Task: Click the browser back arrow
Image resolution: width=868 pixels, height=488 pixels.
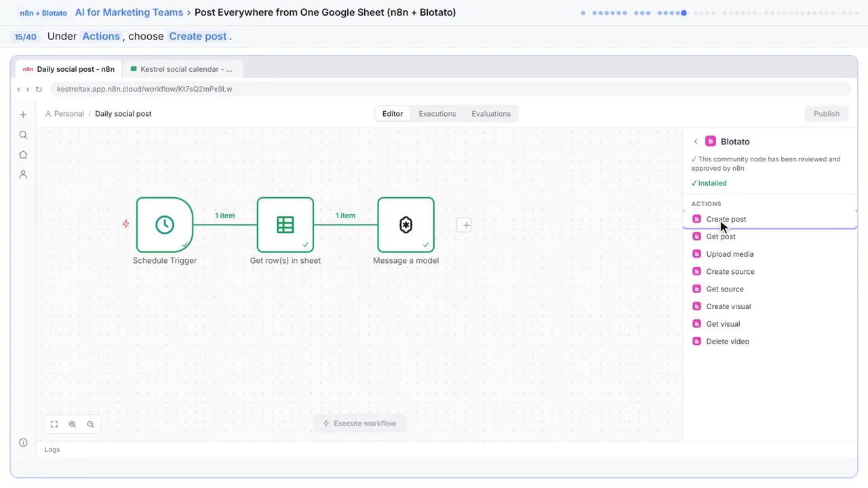Action: [x=18, y=89]
